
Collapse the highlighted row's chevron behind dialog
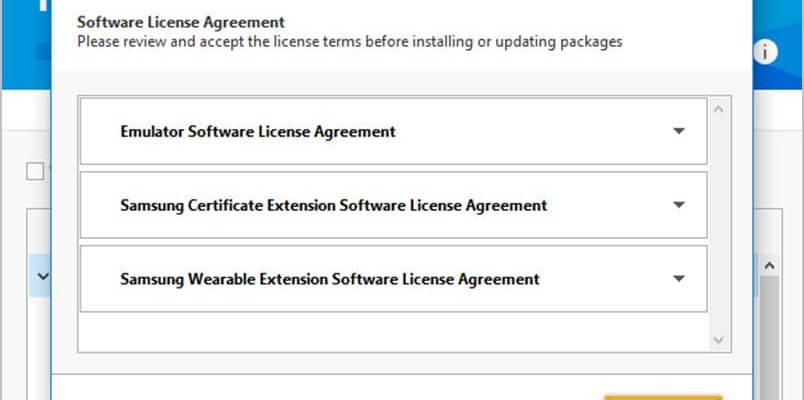43,276
